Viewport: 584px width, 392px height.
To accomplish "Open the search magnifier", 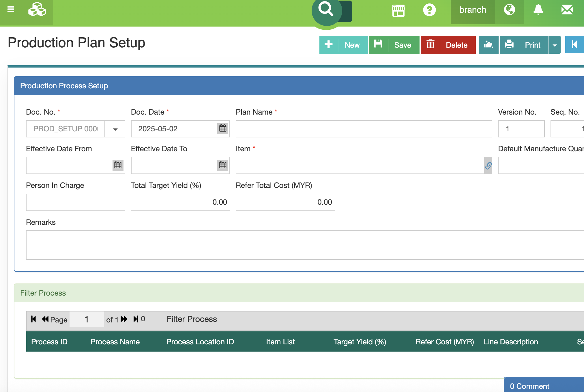I will 326,10.
